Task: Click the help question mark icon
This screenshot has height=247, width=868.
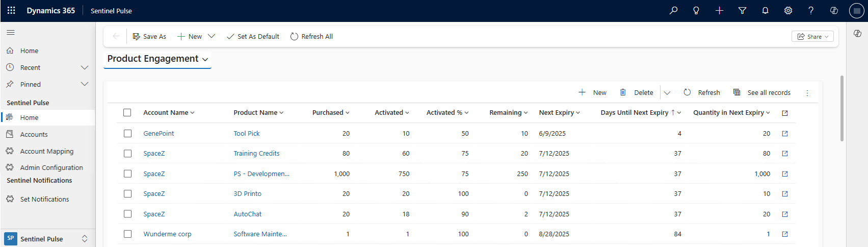Action: [811, 11]
